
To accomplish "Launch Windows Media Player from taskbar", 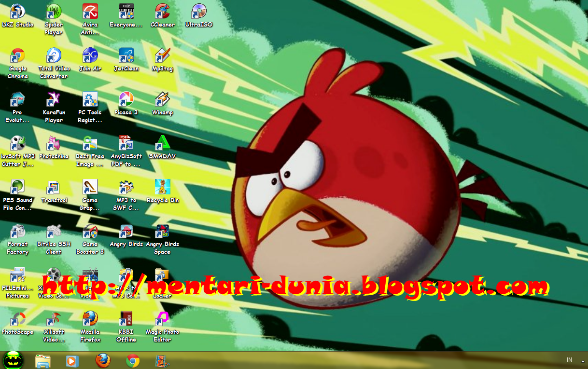I will click(x=72, y=361).
